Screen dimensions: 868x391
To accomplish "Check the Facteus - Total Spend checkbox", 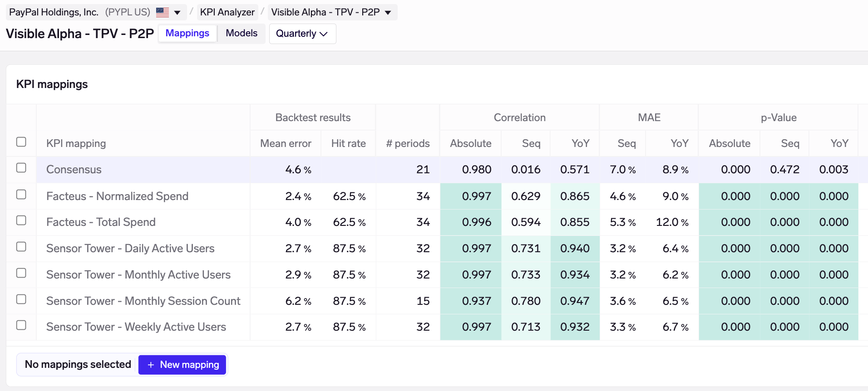I will pos(21,220).
